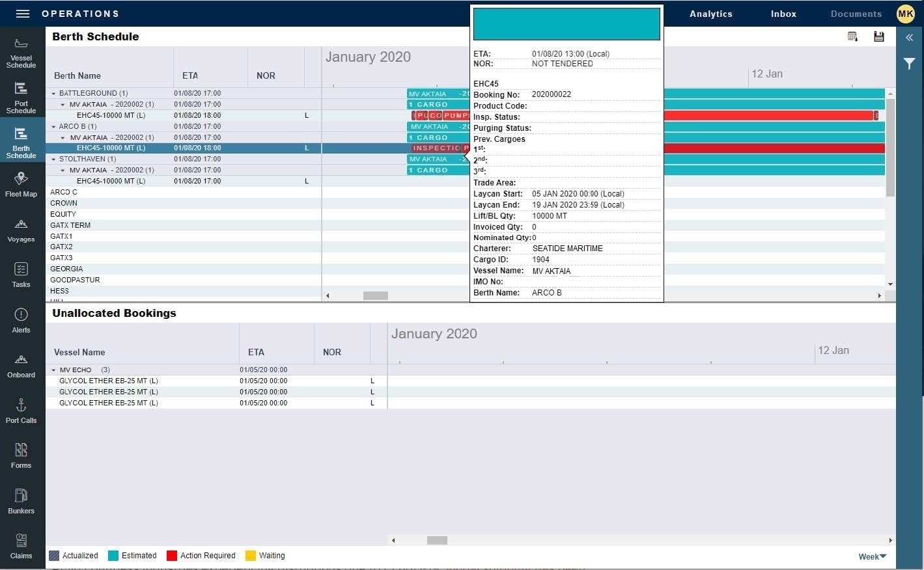Image resolution: width=924 pixels, height=570 pixels.
Task: Click the MK profile avatar
Action: (905, 14)
